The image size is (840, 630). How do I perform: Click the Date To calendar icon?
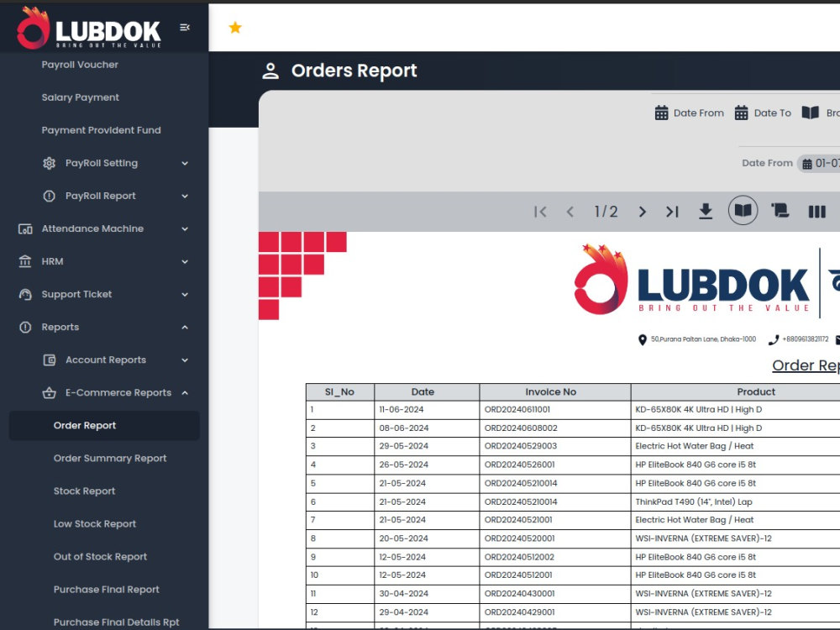[x=742, y=113]
